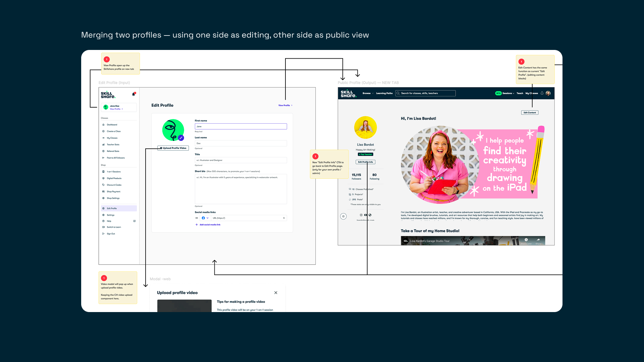Click the Edit Profile Info button

point(366,162)
